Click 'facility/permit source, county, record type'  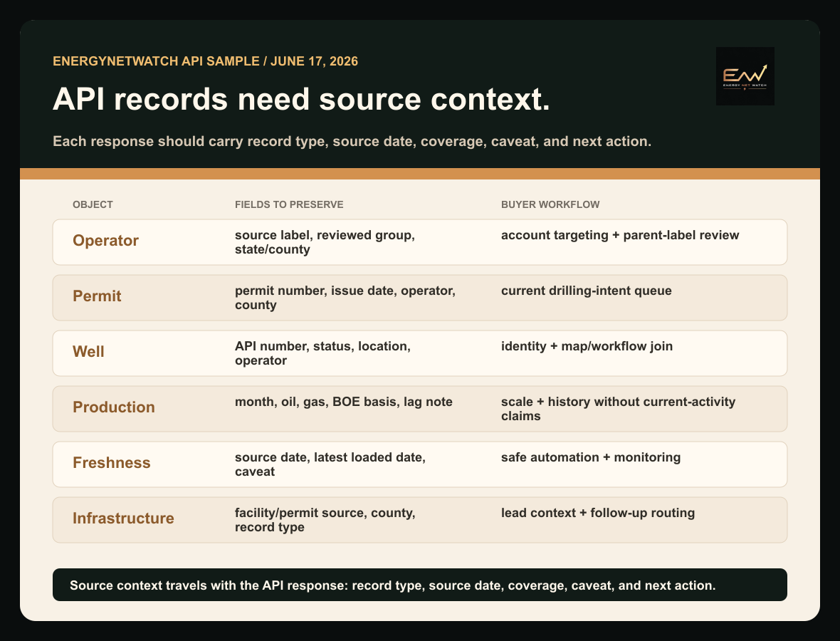coord(325,520)
